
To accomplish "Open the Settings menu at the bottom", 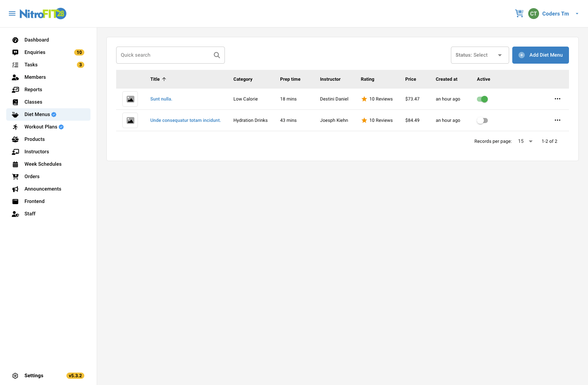I will click(34, 375).
